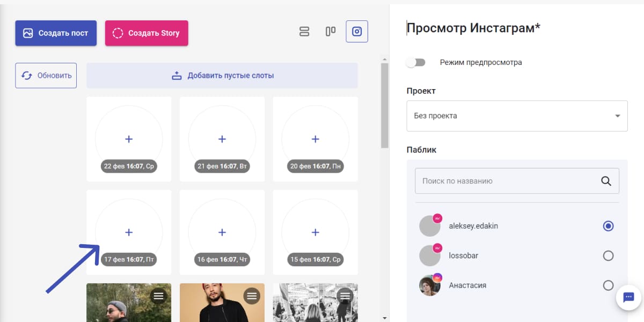Viewport: 644px width, 322px height.
Task: Open the chat support bubble
Action: [628, 297]
